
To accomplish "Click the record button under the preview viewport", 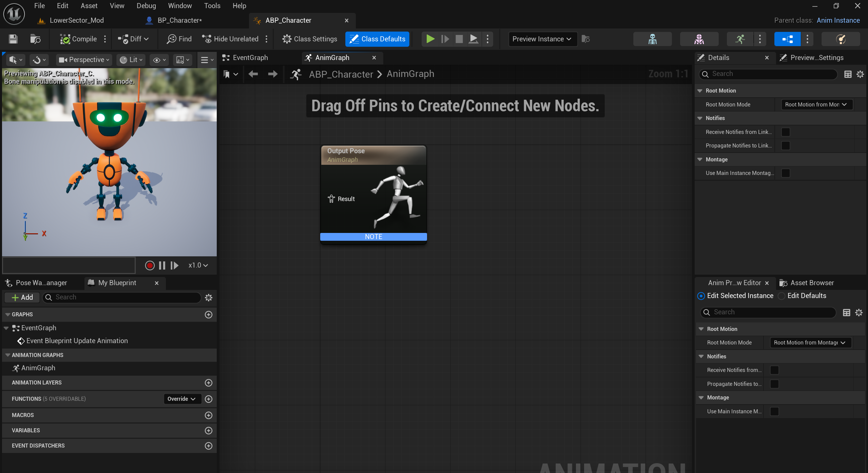I will pyautogui.click(x=150, y=265).
